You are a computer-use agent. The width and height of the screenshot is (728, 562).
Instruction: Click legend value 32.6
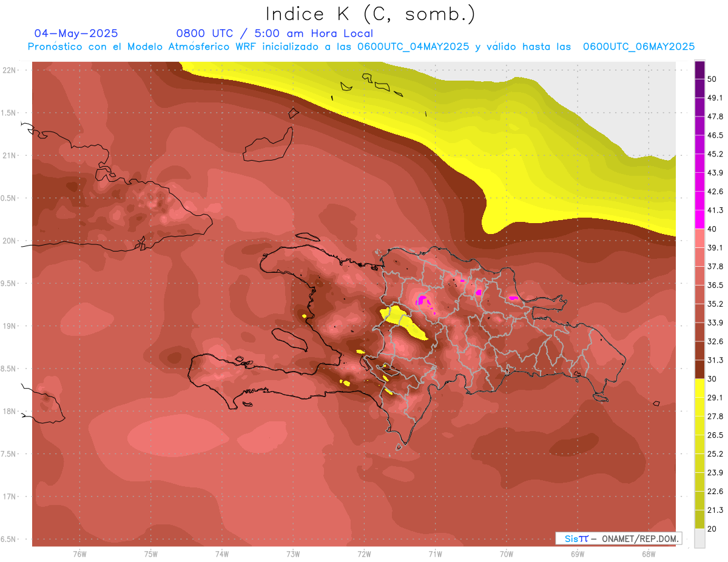coord(715,341)
